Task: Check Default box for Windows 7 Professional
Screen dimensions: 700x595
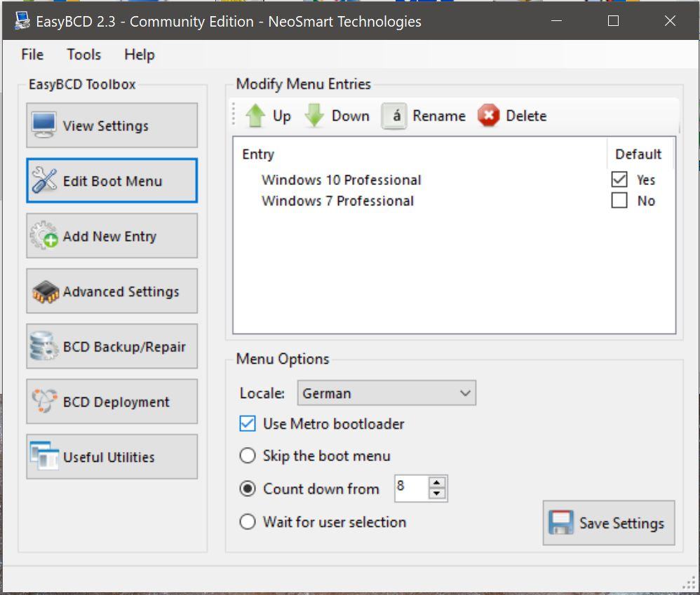Action: (619, 200)
